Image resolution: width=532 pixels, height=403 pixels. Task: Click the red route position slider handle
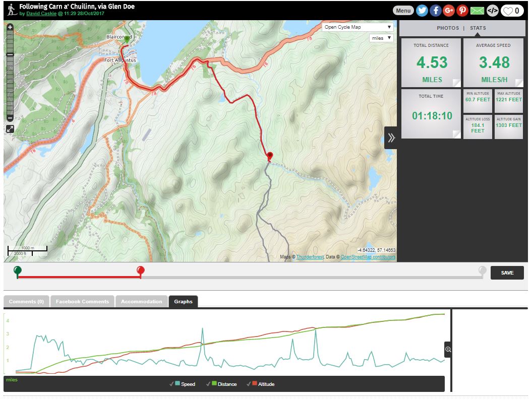click(141, 272)
